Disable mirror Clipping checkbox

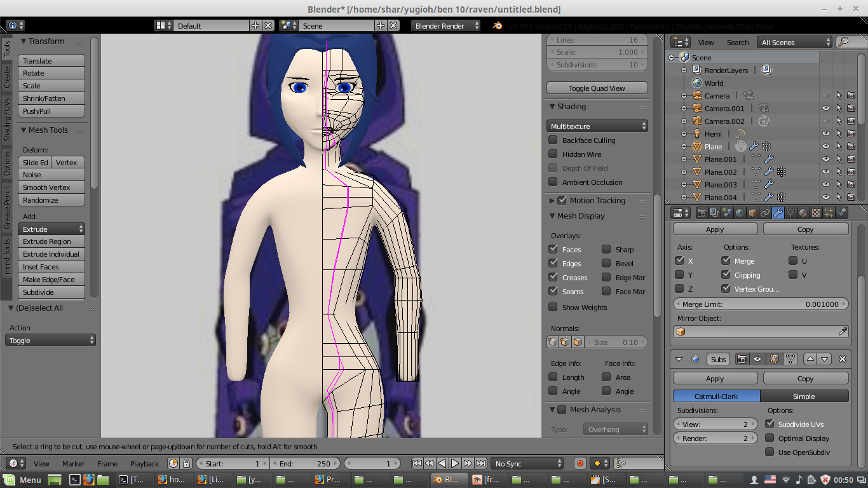click(726, 274)
